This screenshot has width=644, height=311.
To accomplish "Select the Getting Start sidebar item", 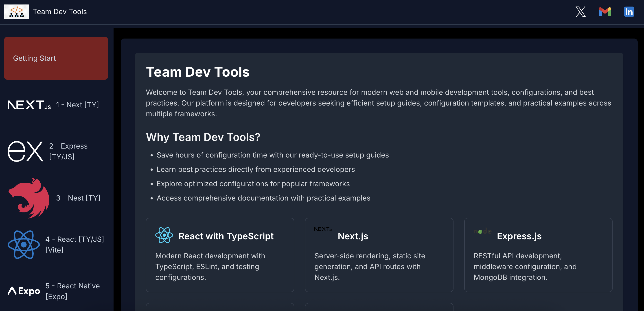I will tap(56, 58).
